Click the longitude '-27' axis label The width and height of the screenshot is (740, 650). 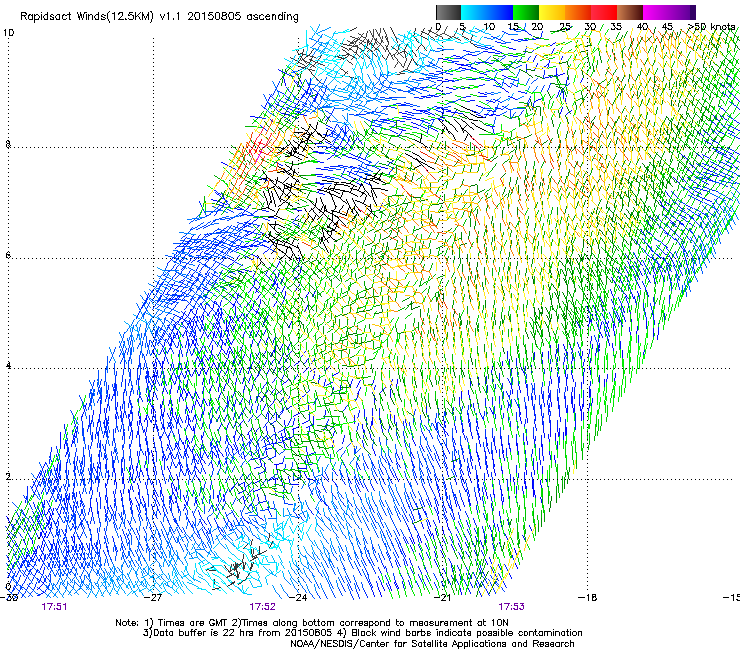(x=154, y=598)
